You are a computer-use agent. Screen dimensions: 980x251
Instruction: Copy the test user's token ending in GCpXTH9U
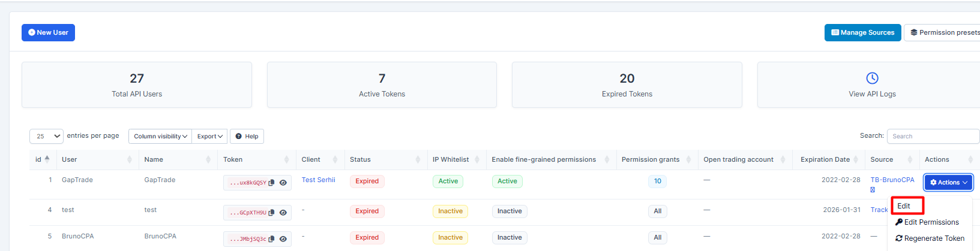[x=271, y=213]
